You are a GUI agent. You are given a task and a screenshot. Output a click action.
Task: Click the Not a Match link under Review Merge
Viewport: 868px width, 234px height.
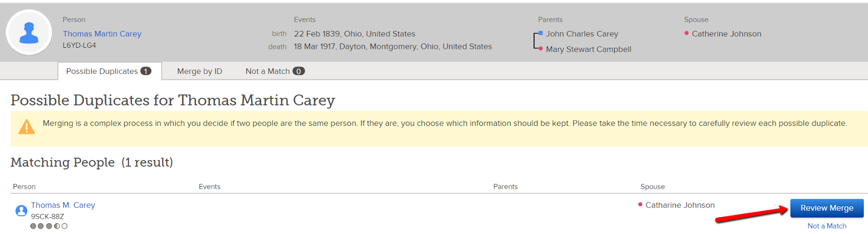point(827,226)
